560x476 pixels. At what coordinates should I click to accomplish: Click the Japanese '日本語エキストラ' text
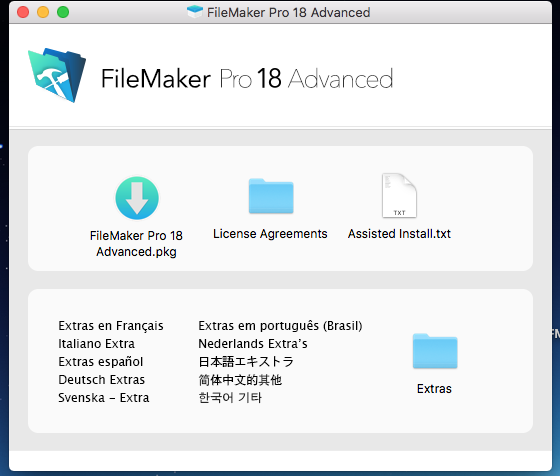pos(246,361)
